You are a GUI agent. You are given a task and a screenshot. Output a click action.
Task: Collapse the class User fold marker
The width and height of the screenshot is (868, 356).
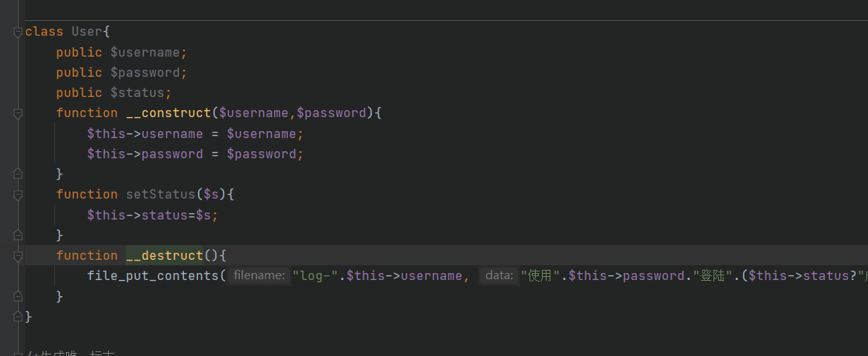click(x=18, y=32)
